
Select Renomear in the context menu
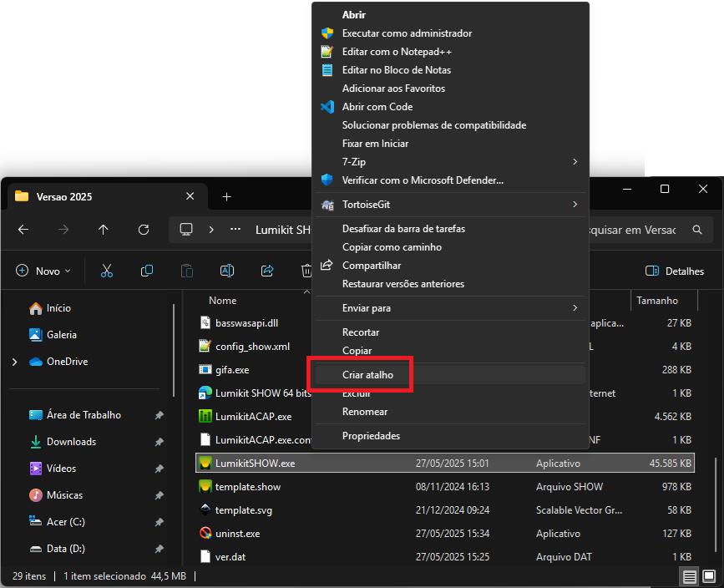pyautogui.click(x=450, y=412)
